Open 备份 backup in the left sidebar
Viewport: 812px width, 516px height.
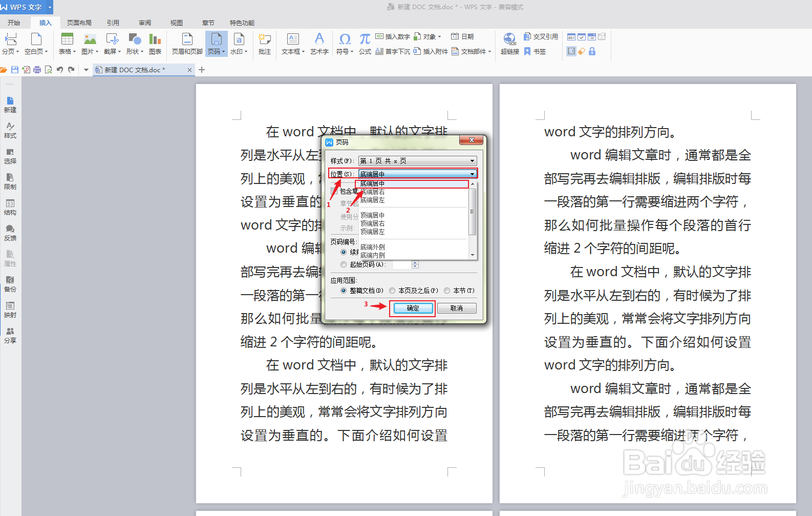(x=10, y=284)
